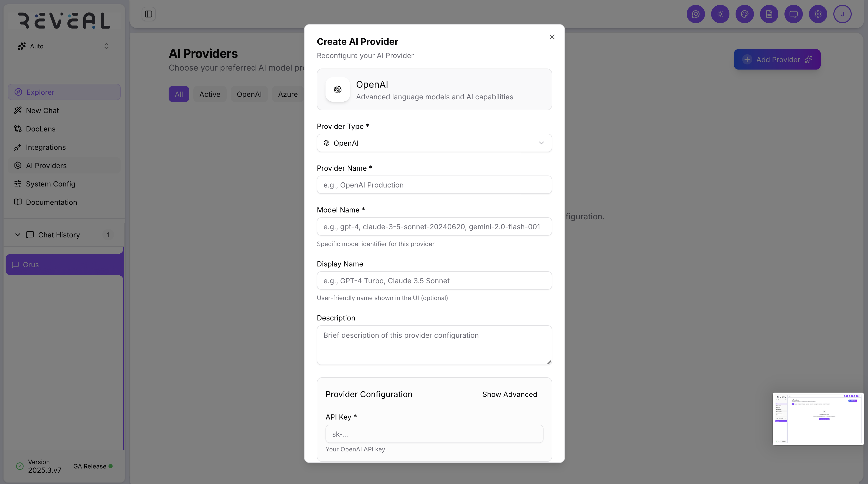Screen dimensions: 868x484
Task: Close the Create AI Provider dialog
Action: coord(552,37)
